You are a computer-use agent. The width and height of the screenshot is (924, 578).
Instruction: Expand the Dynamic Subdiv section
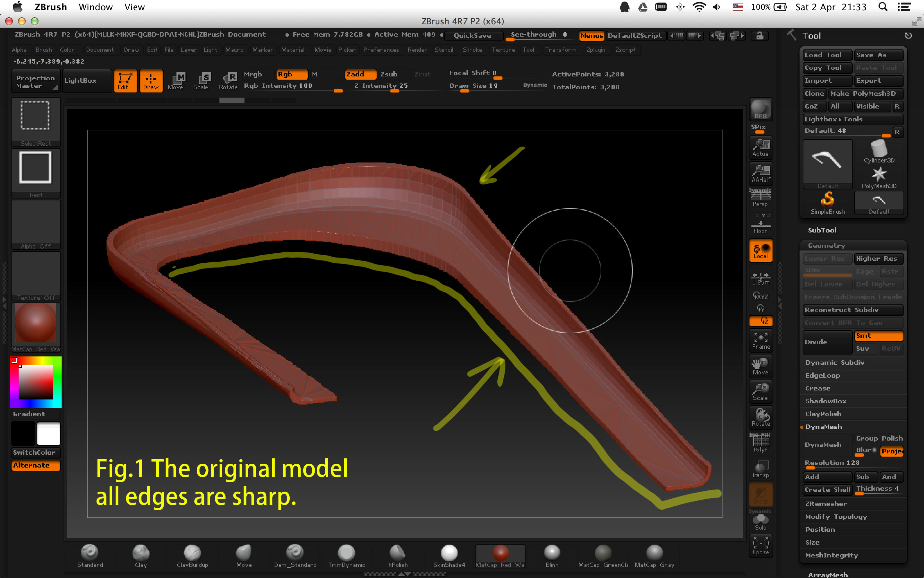coord(835,363)
